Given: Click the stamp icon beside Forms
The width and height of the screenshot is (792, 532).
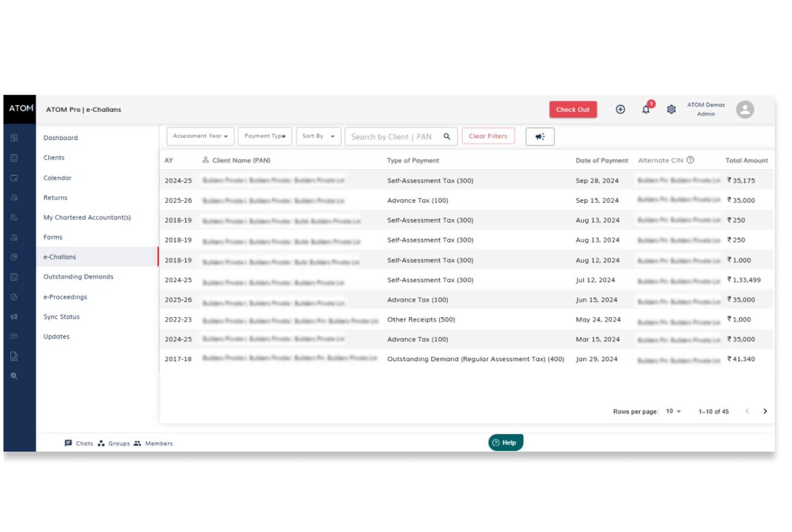Looking at the screenshot, I should click(14, 237).
